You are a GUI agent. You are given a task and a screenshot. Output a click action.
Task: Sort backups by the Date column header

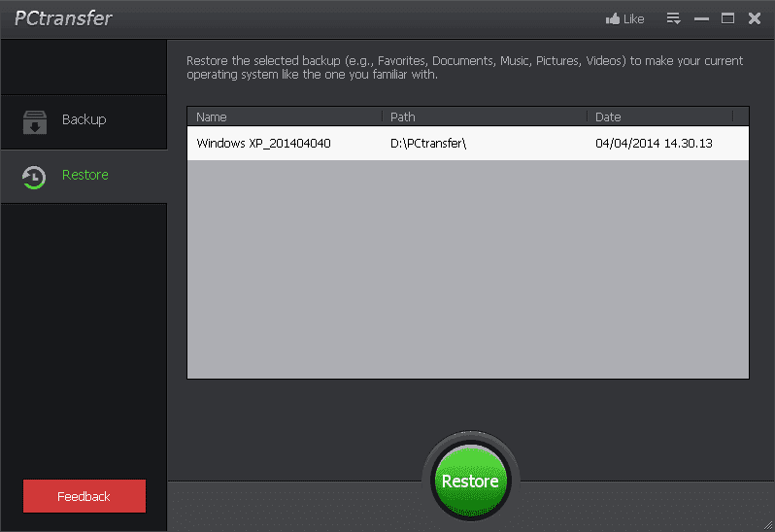(x=608, y=117)
